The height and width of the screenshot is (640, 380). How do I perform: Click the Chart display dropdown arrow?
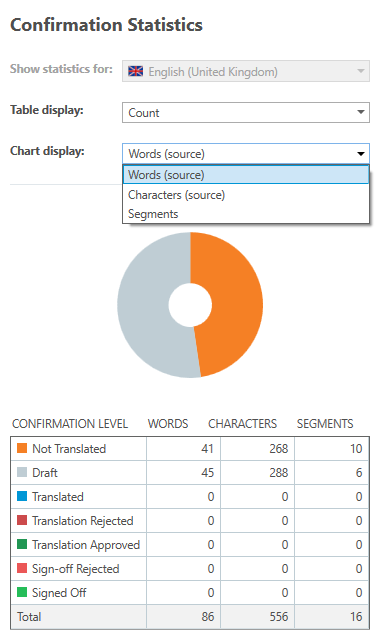[361, 154]
